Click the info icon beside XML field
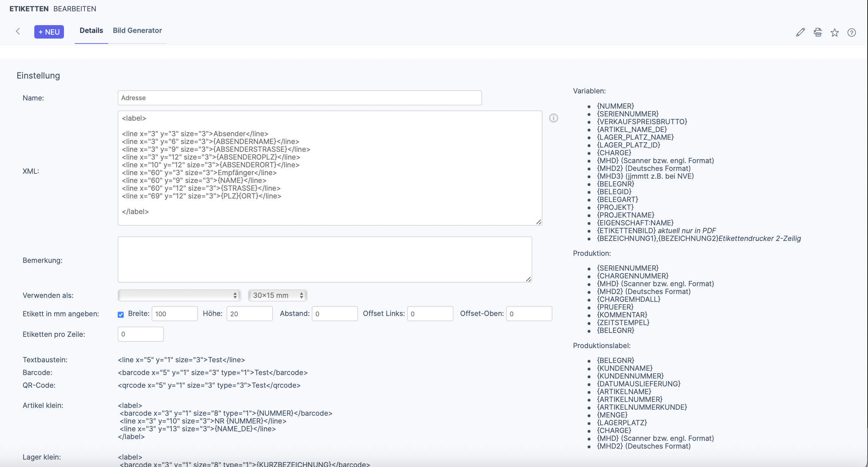 point(553,118)
